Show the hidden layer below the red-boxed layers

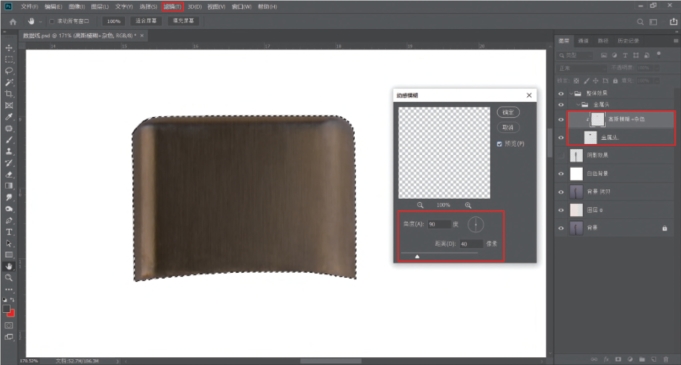[561, 155]
